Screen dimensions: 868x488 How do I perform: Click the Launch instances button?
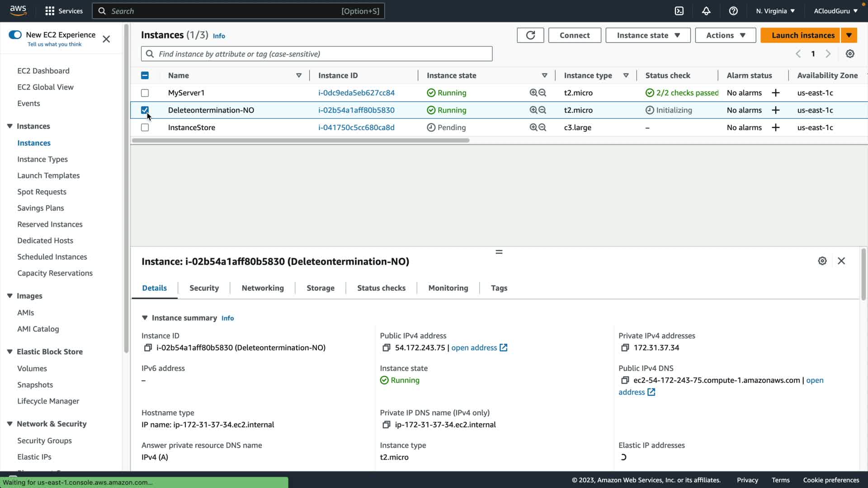802,35
